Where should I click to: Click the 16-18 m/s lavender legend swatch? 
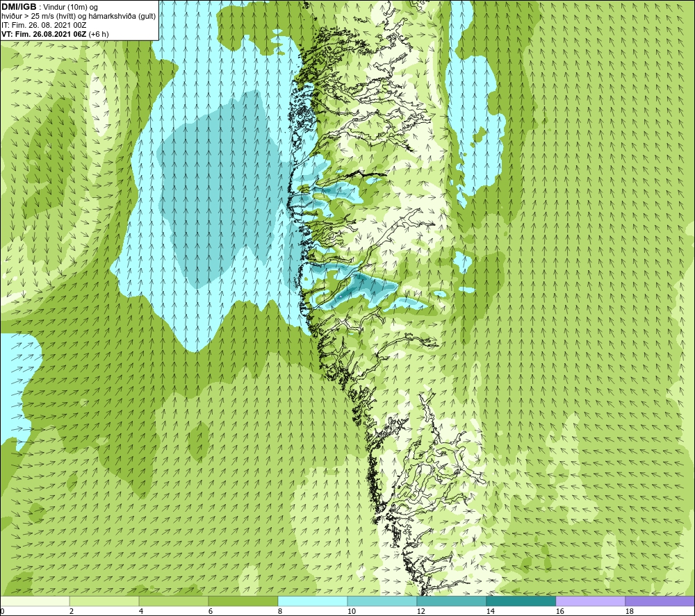[590, 601]
